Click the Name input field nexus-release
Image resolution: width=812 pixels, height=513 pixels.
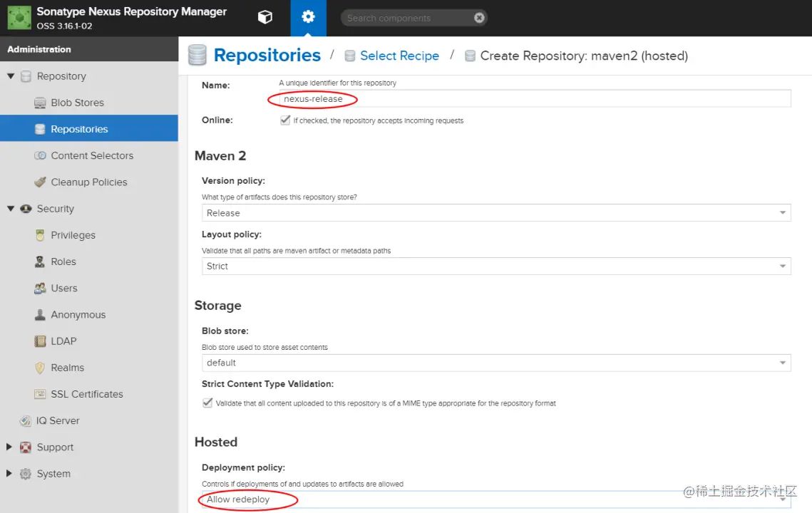[535, 99]
